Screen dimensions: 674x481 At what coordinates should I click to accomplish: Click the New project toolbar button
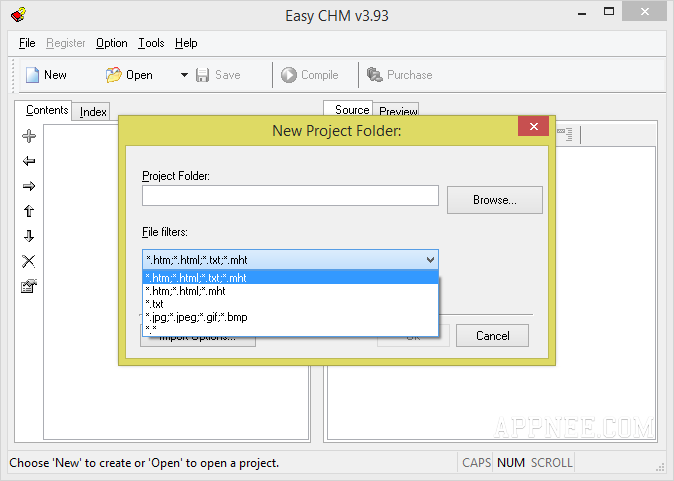coord(46,75)
